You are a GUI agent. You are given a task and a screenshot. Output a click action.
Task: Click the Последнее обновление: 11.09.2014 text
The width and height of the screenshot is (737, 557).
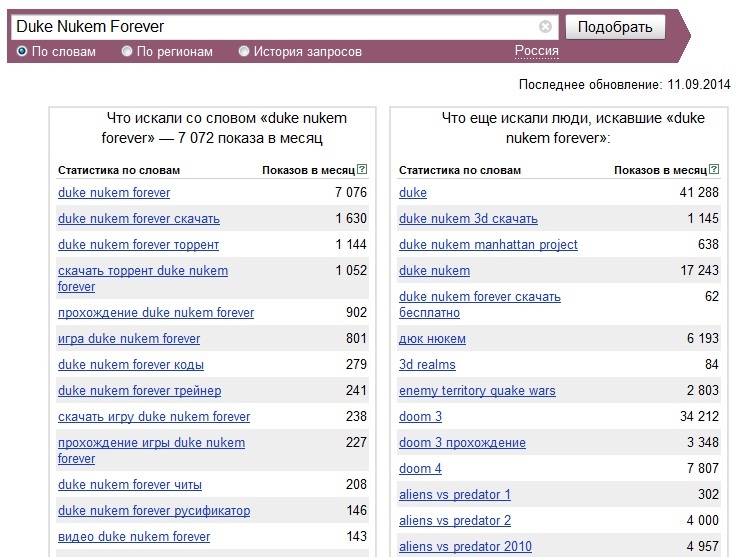[x=624, y=85]
